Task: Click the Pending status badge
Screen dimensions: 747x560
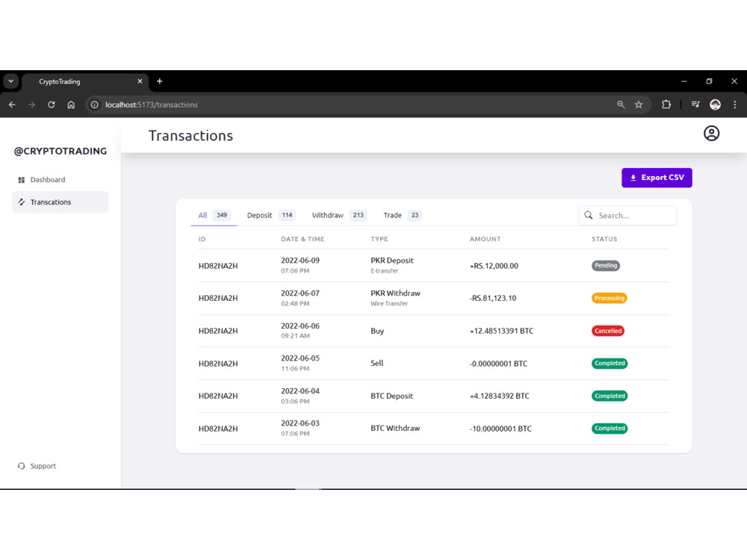Action: [x=606, y=266]
